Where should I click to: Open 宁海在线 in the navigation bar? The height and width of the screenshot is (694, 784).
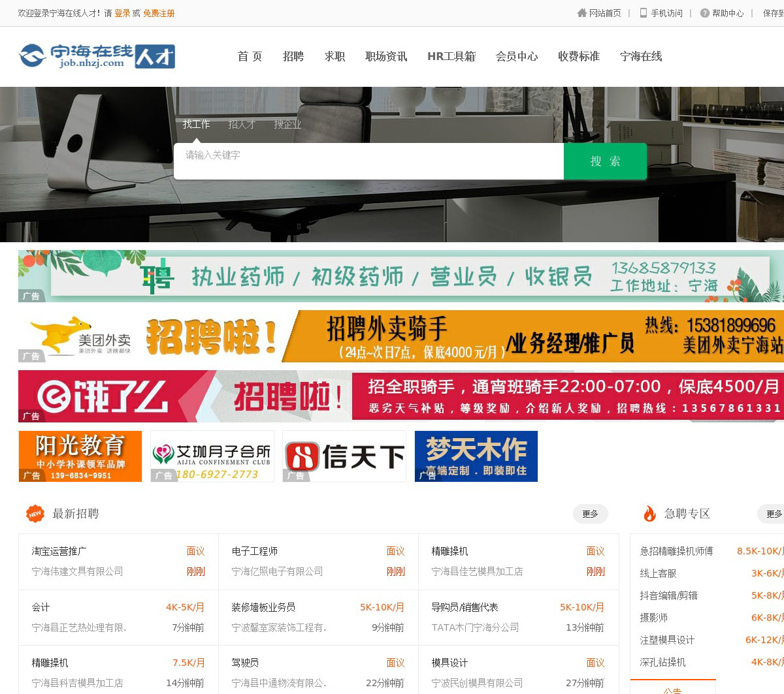click(x=641, y=57)
